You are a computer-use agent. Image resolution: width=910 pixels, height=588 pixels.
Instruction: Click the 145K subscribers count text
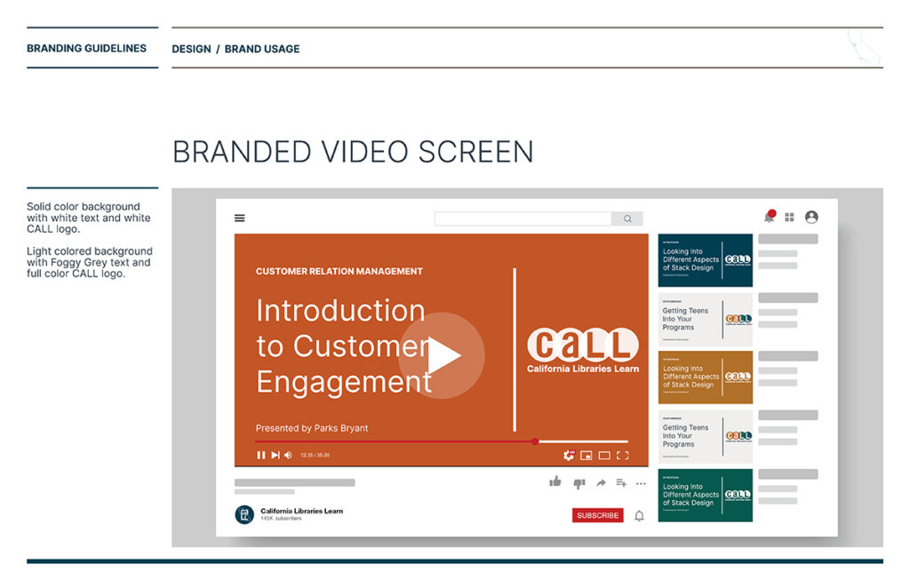click(281, 519)
